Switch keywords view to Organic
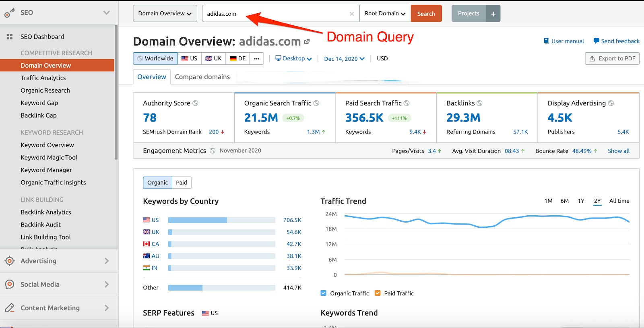 click(157, 183)
